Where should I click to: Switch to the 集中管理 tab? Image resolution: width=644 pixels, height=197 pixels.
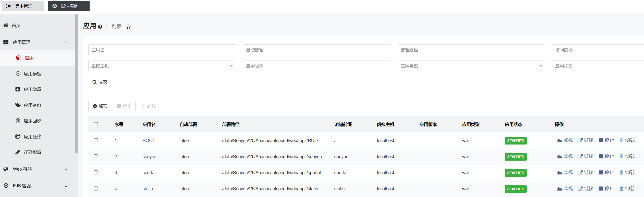tap(23, 6)
